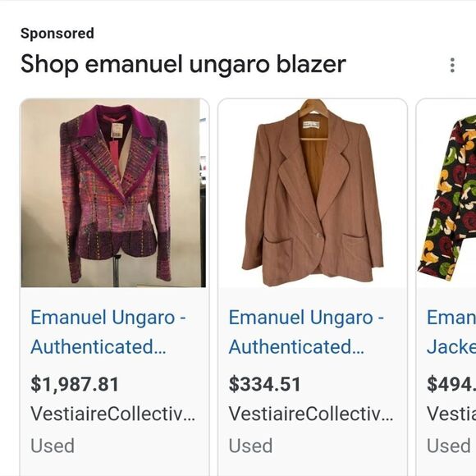The image size is (476, 476).
Task: Click VestiaireCollective seller under $334.51
Action: point(310,414)
